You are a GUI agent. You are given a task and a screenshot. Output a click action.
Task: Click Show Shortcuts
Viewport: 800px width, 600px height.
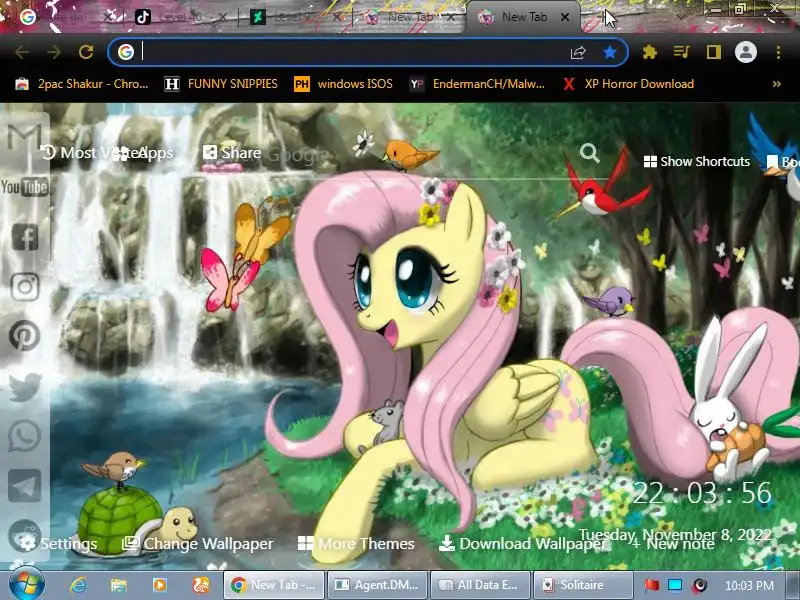tap(697, 162)
